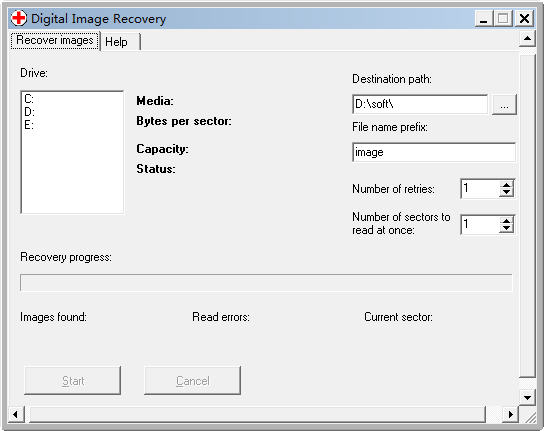
Task: Switch to the Recover images tab
Action: coord(55,41)
